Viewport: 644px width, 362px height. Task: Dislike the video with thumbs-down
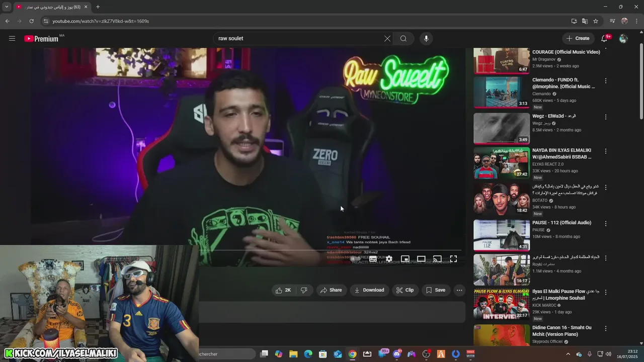click(304, 290)
